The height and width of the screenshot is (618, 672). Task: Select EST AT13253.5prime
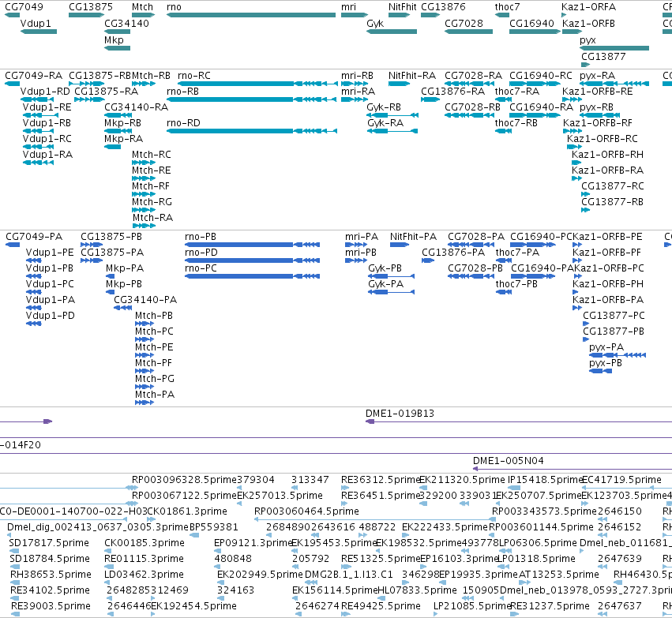[x=559, y=574]
